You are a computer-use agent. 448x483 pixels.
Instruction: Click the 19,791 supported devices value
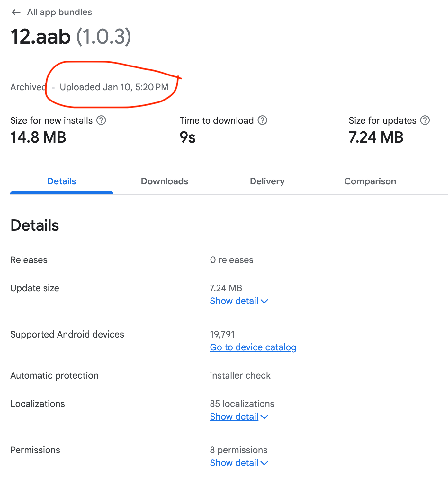tap(222, 335)
